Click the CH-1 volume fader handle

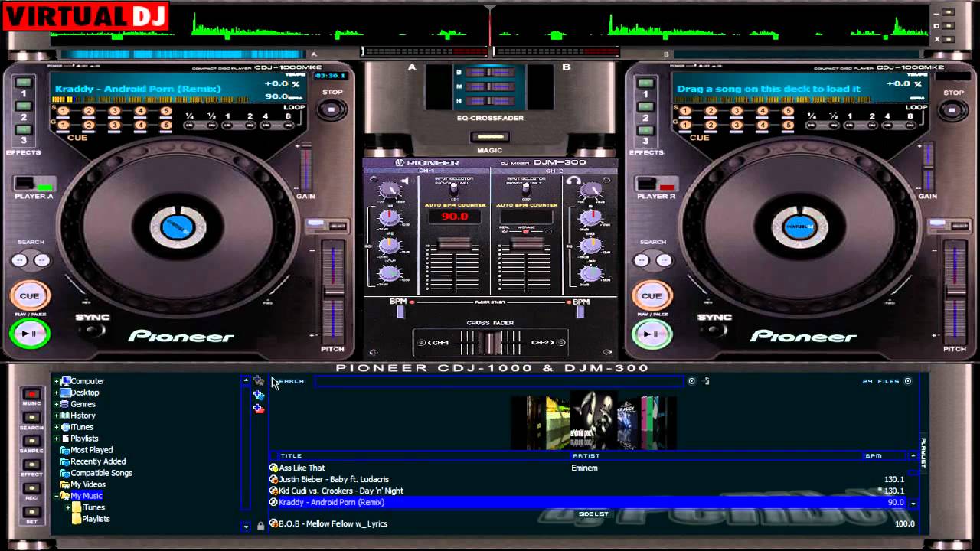[x=453, y=245]
